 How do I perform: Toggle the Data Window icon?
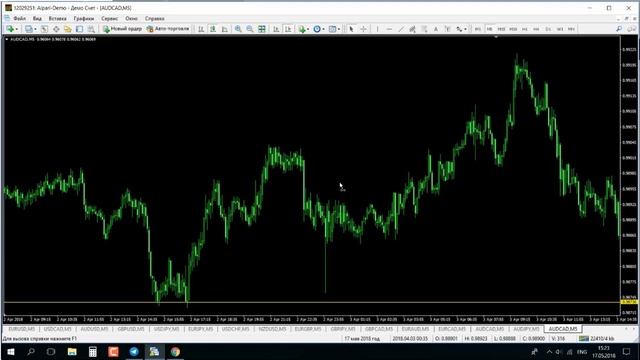(x=56, y=29)
